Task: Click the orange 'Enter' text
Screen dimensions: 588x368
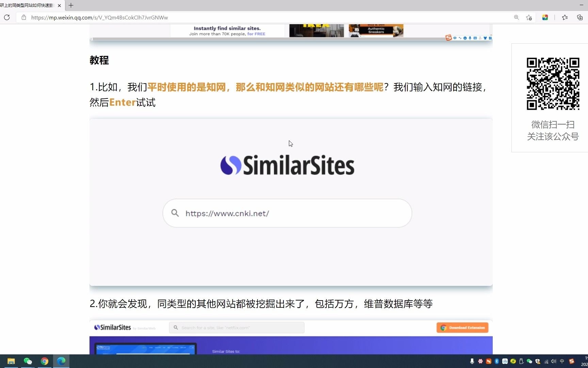Action: [x=122, y=103]
